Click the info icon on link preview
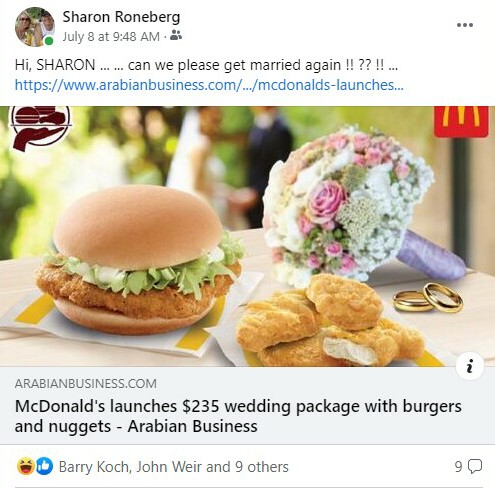 (470, 366)
